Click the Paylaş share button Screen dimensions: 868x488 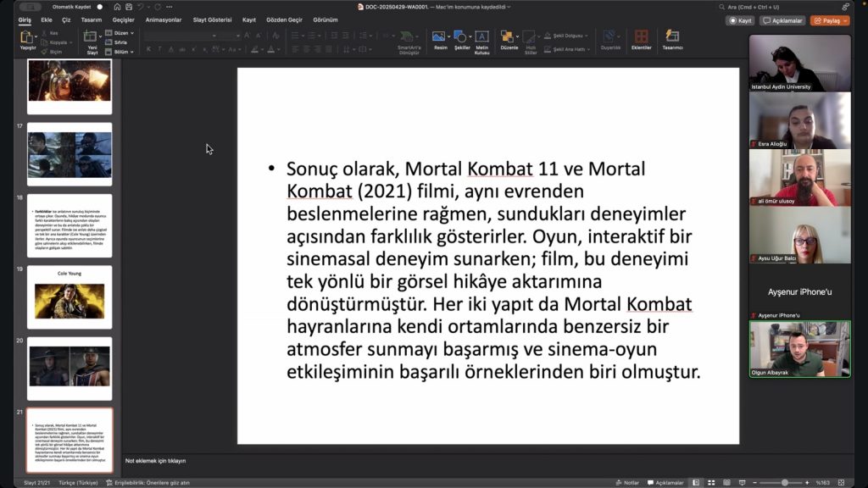(831, 20)
